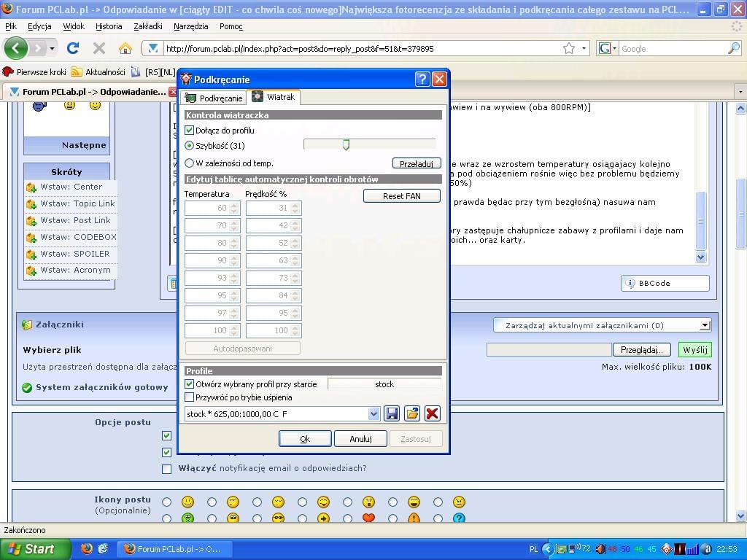Click the open profile folder icon
This screenshot has height=560, width=747.
[412, 413]
